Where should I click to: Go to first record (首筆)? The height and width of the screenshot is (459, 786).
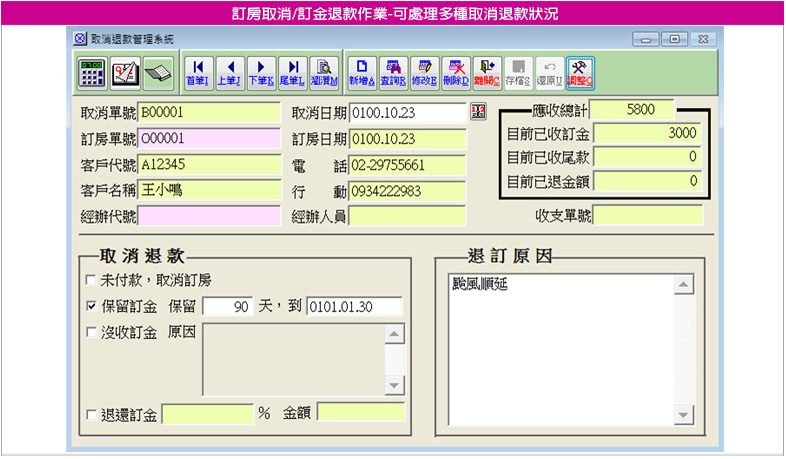(199, 73)
